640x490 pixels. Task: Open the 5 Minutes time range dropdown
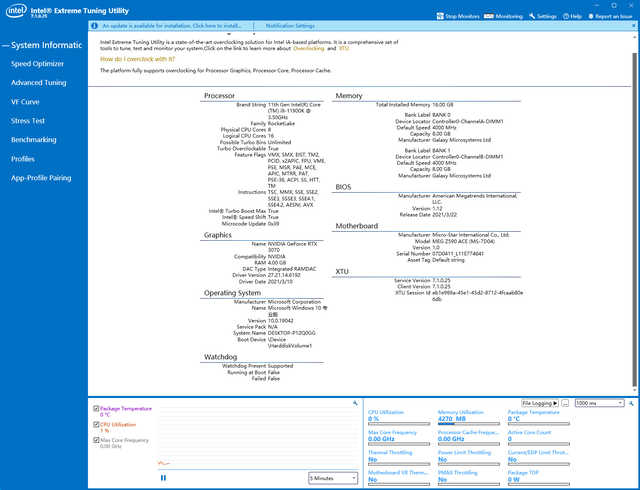click(x=333, y=478)
